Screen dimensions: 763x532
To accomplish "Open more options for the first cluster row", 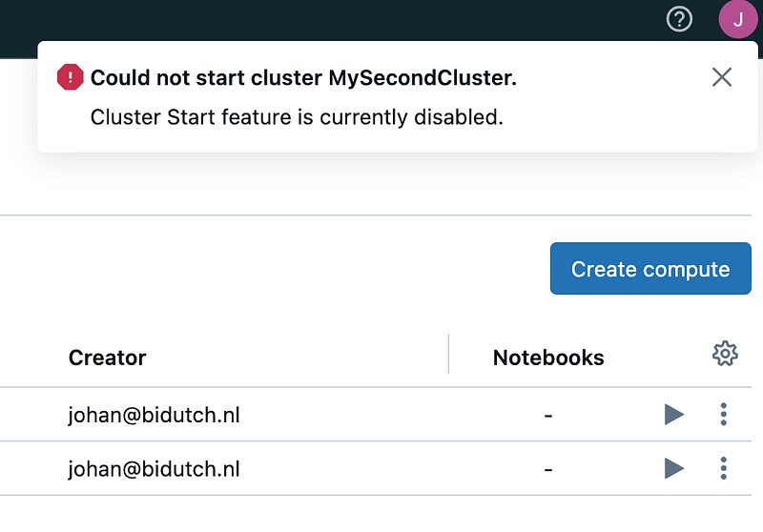I will pos(724,415).
